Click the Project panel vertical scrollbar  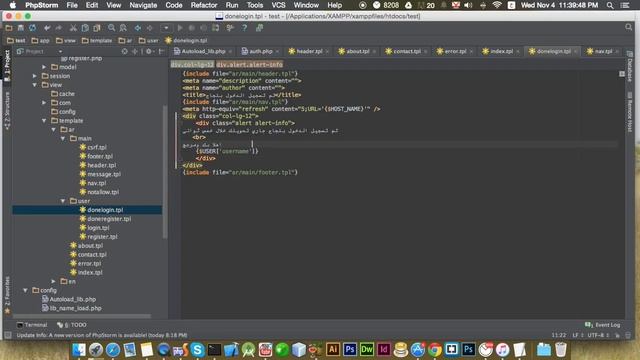coord(165,171)
